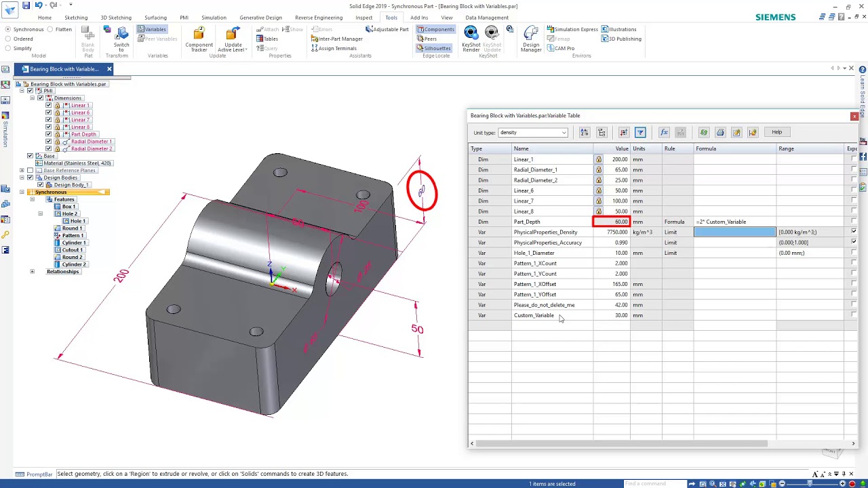Save the document from quick access toolbar
The height and width of the screenshot is (488, 868).
(26, 5)
